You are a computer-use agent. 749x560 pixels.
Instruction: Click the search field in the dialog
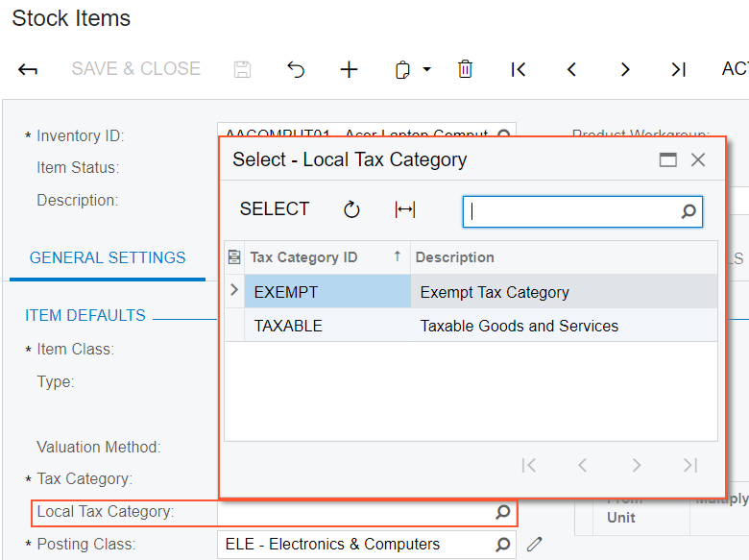pyautogui.click(x=574, y=211)
